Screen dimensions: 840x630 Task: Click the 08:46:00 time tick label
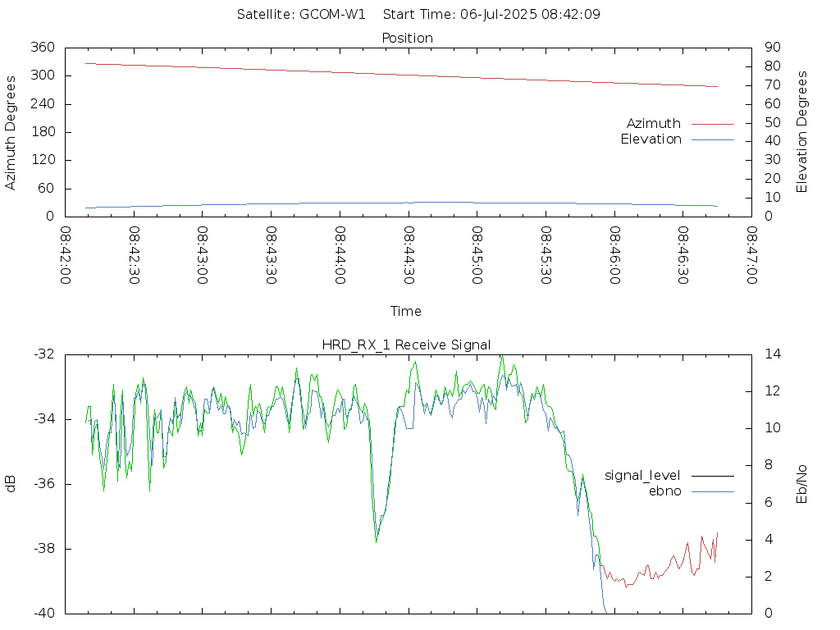click(614, 255)
